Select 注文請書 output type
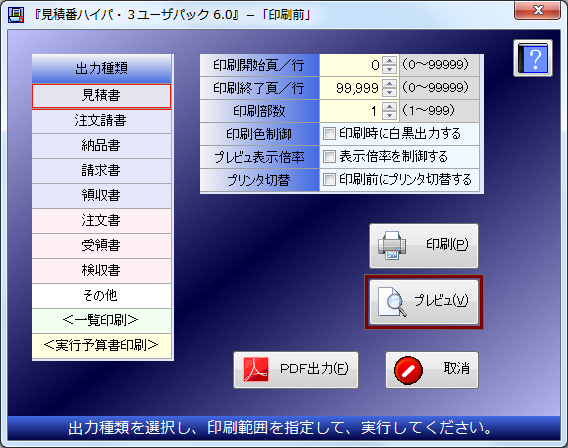 [x=101, y=121]
